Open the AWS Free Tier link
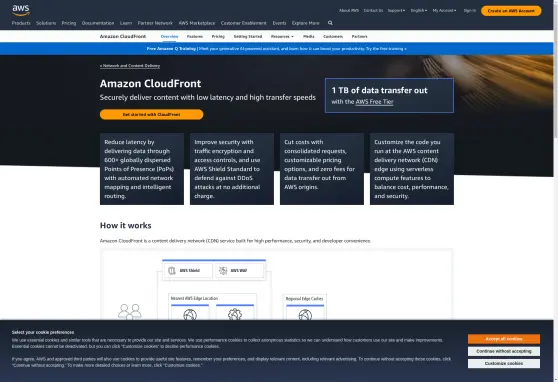This screenshot has height=382, width=558. [374, 102]
